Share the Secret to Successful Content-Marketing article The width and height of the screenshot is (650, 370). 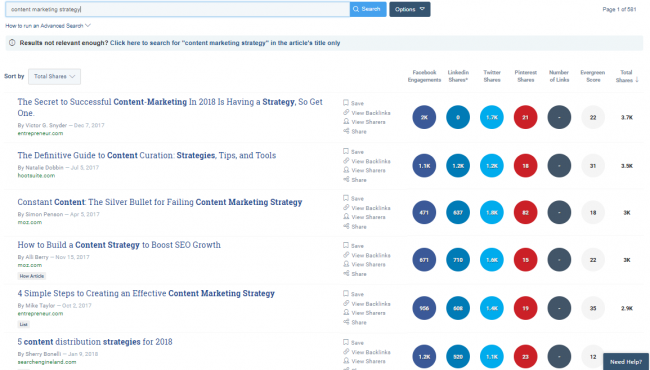coord(355,131)
